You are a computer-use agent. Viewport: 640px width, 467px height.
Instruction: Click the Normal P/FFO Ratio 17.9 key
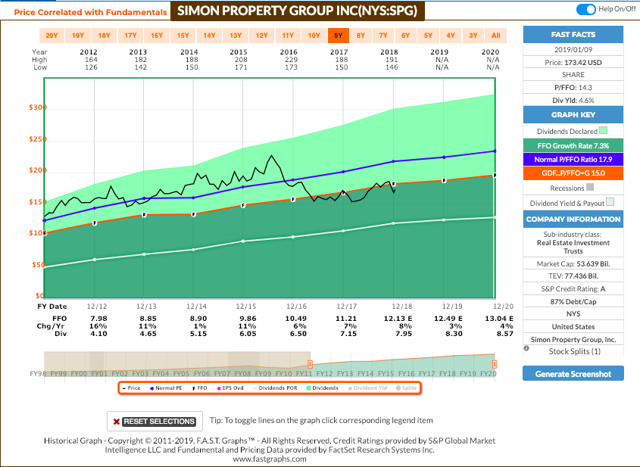[573, 160]
